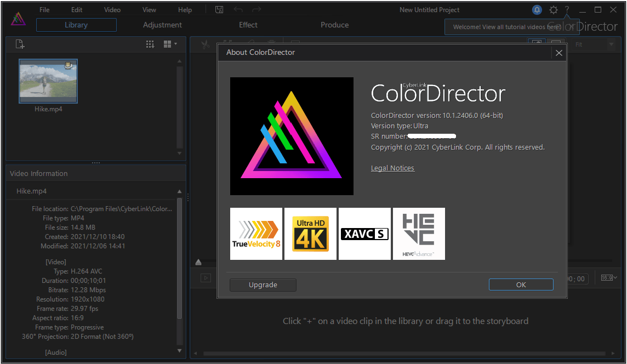This screenshot has width=627, height=364.
Task: Click the frame rate value 29.97 fps
Action: pyautogui.click(x=84, y=309)
